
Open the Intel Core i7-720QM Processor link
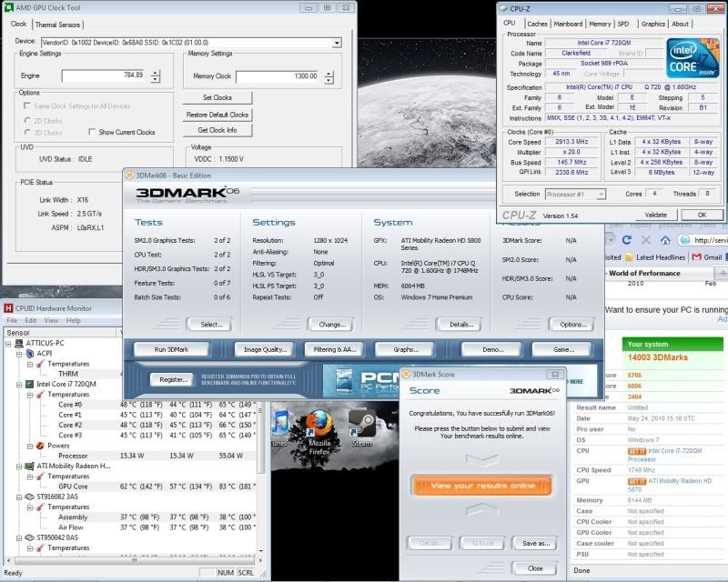click(x=665, y=455)
